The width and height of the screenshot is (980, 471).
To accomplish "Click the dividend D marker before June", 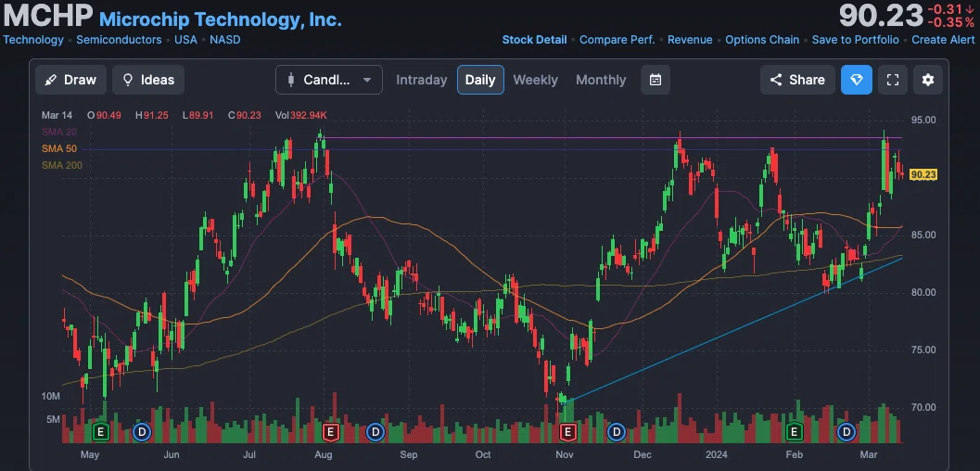I will click(x=142, y=432).
